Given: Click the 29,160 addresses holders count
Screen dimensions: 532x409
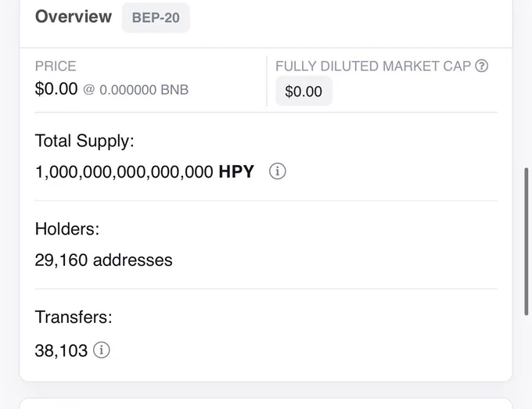Looking at the screenshot, I should click(x=103, y=260).
